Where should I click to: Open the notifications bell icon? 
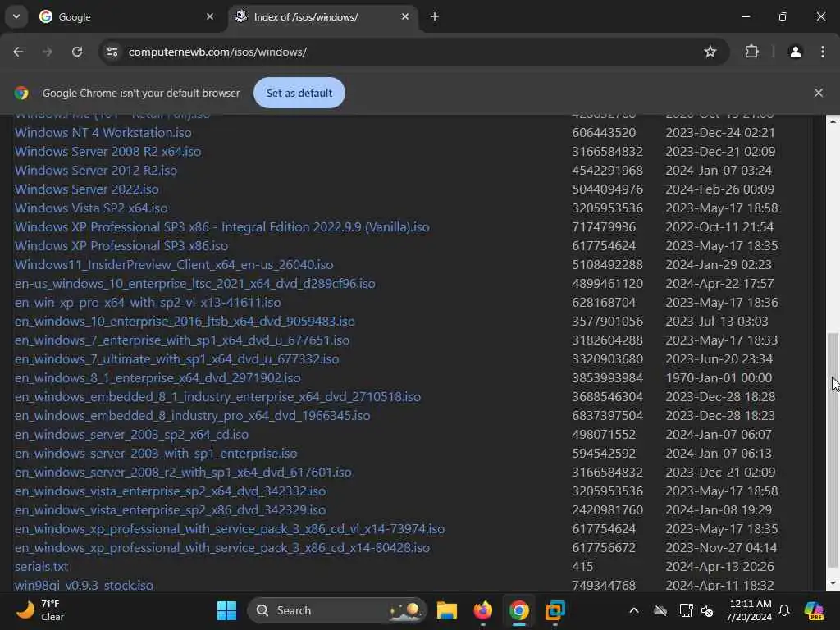[784, 610]
